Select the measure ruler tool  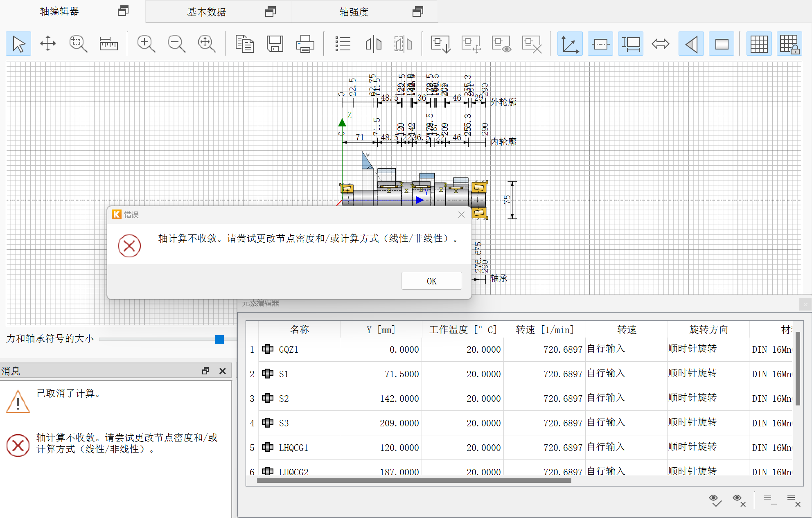108,44
